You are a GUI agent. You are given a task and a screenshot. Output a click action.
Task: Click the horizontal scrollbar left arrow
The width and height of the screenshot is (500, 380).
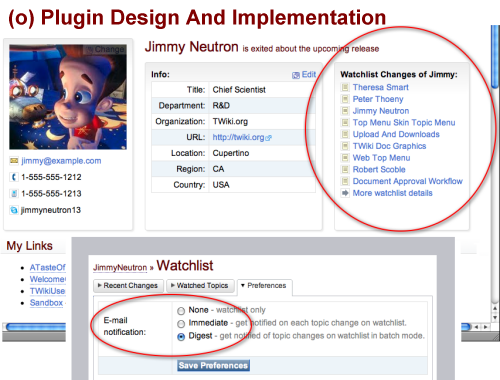(477, 327)
